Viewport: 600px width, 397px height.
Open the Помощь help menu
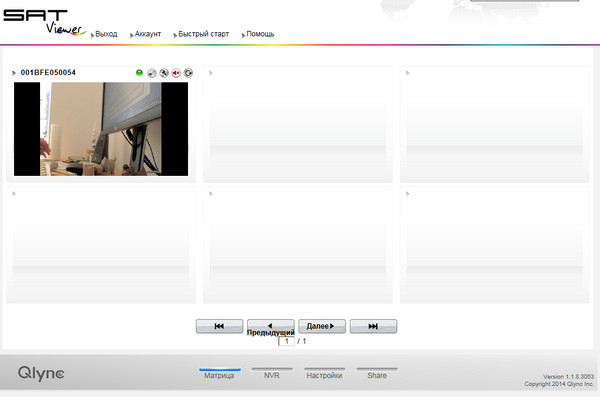pyautogui.click(x=260, y=34)
